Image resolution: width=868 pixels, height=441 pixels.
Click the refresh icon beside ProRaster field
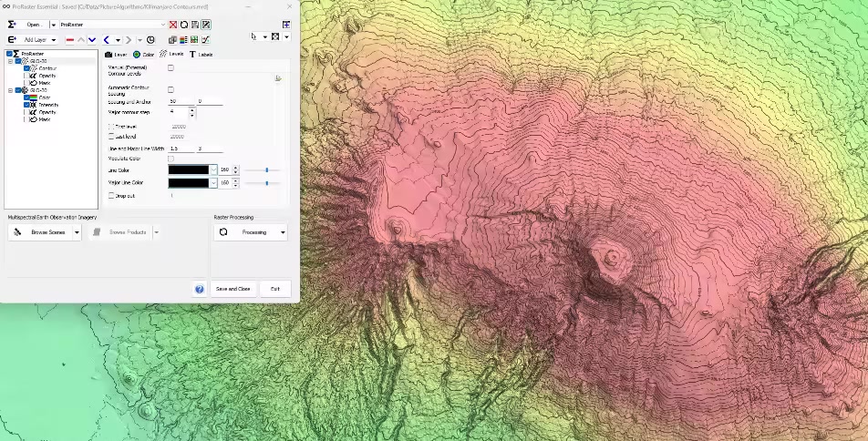coord(184,25)
